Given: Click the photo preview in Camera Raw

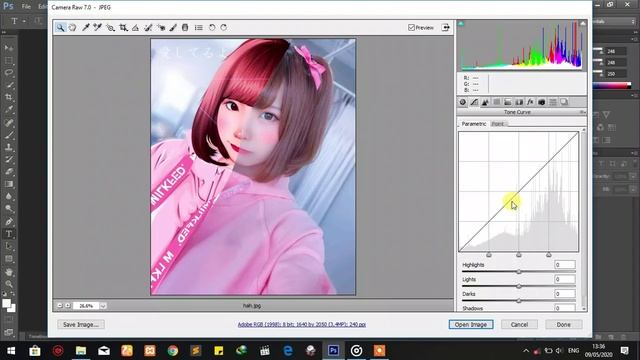Looking at the screenshot, I should click(253, 167).
